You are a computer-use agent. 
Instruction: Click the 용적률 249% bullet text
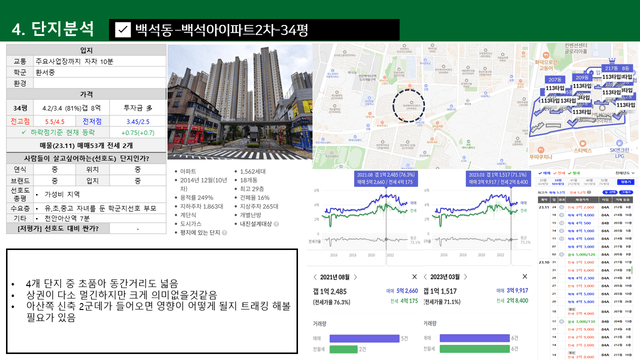point(197,198)
